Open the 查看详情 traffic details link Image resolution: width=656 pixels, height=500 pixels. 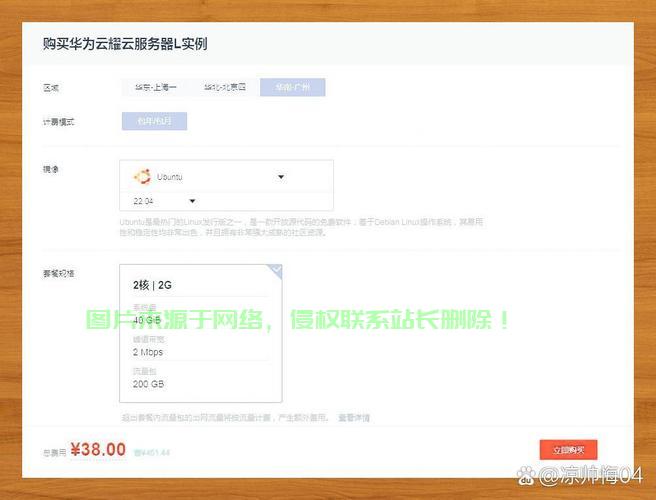354,418
